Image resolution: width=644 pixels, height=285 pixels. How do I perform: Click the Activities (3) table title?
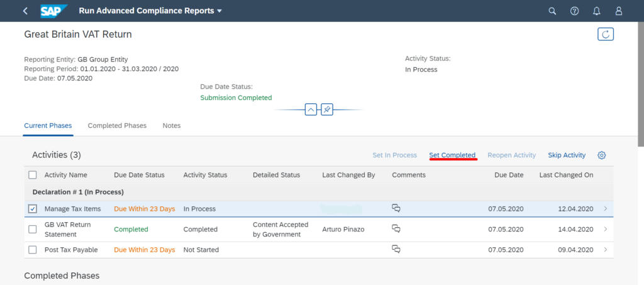coord(57,155)
